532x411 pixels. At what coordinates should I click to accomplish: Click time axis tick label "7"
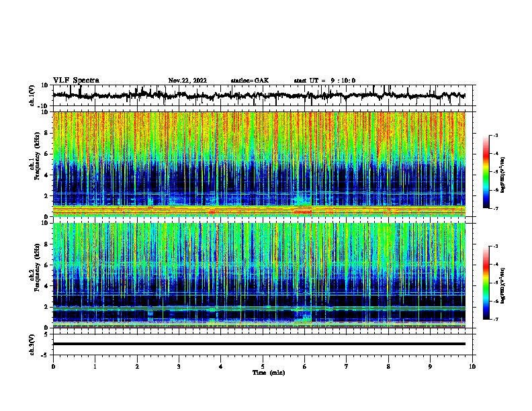coord(347,367)
